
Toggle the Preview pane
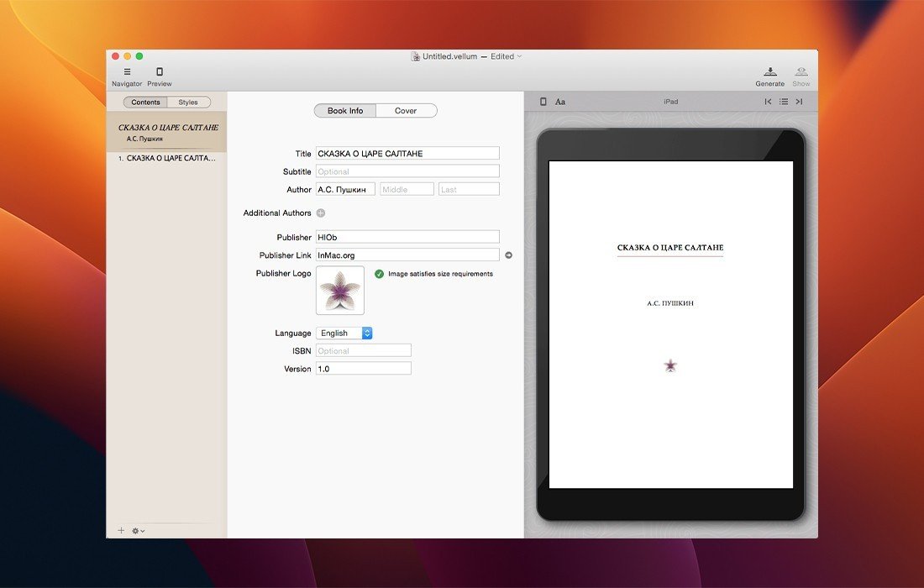(160, 71)
